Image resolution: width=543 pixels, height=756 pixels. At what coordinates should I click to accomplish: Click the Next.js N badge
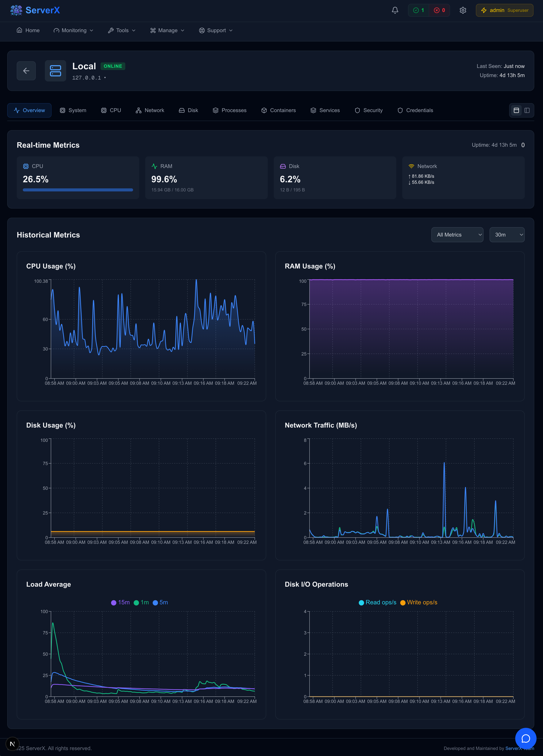pos(12,744)
